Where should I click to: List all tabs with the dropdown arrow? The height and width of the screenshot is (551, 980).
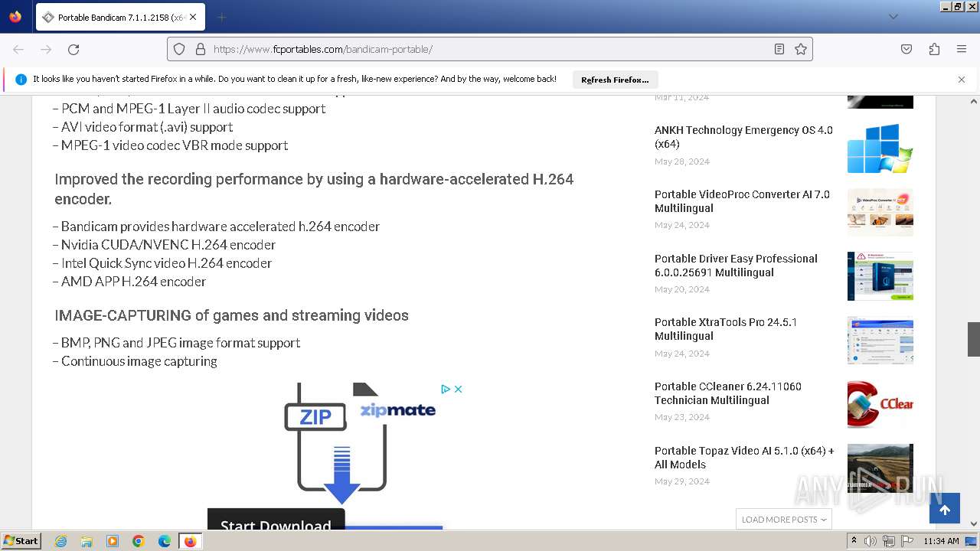[893, 17]
